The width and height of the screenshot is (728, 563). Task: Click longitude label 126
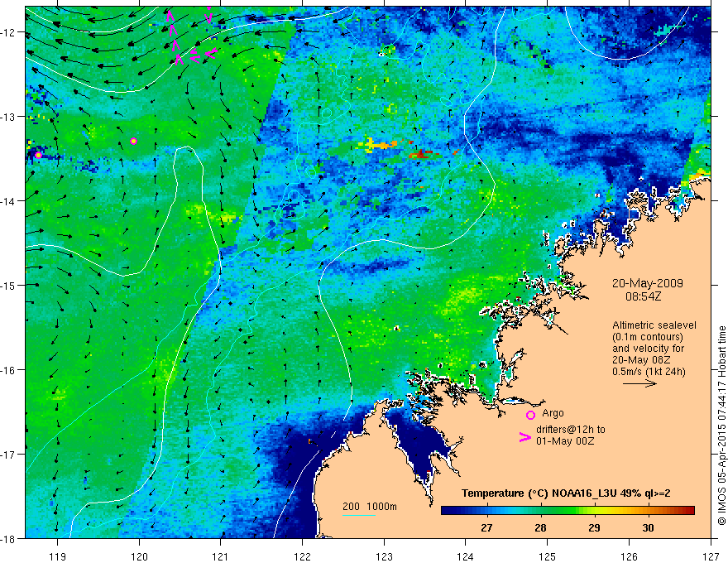pyautogui.click(x=629, y=556)
